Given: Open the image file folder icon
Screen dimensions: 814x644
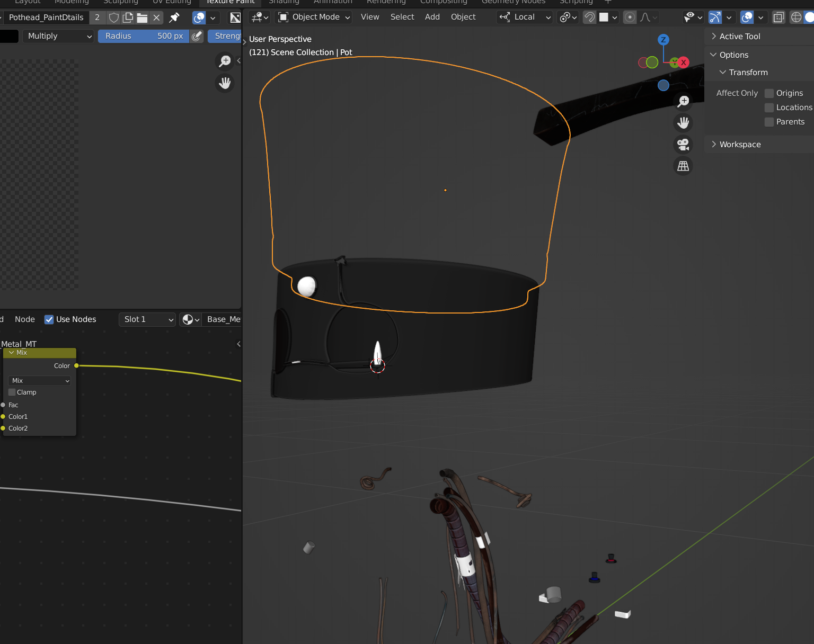Looking at the screenshot, I should coord(142,17).
